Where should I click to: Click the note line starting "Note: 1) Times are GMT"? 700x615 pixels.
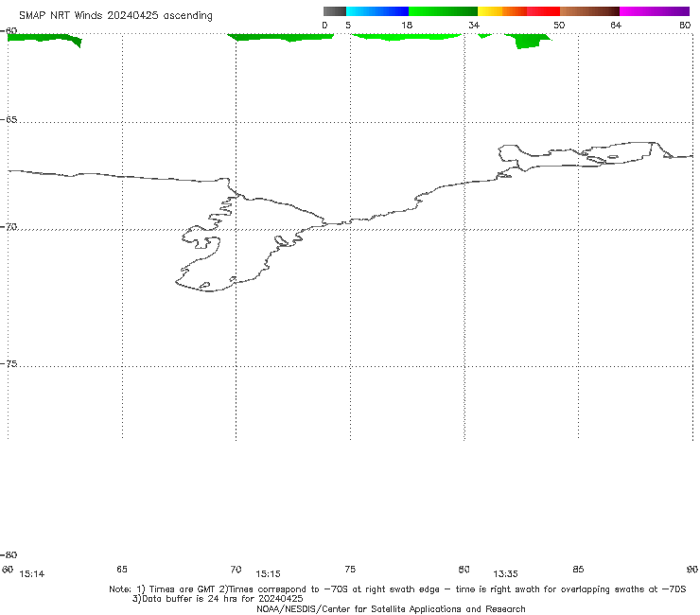(397, 589)
